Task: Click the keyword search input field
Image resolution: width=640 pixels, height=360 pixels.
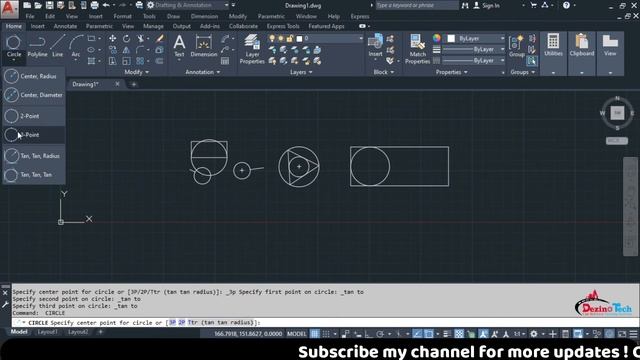Action: (416, 5)
